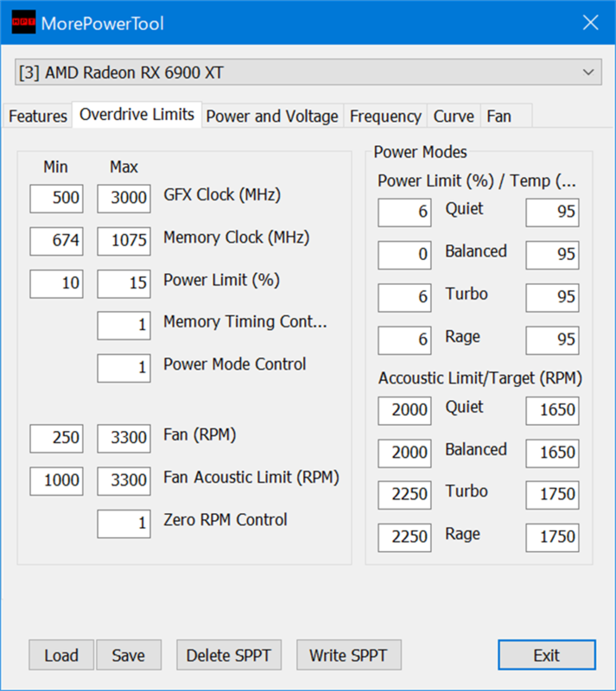Edit Rage temperature field showing 95
This screenshot has width=616, height=691.
553,340
